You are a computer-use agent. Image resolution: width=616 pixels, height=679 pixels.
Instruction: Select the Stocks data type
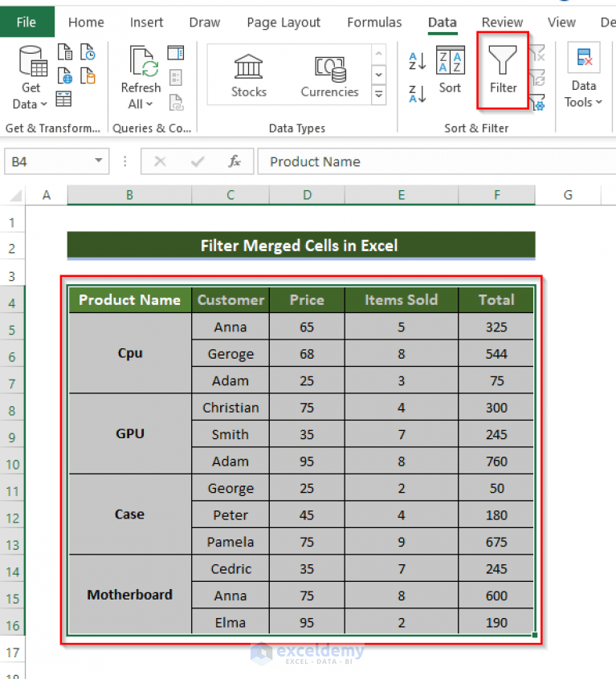[x=249, y=75]
